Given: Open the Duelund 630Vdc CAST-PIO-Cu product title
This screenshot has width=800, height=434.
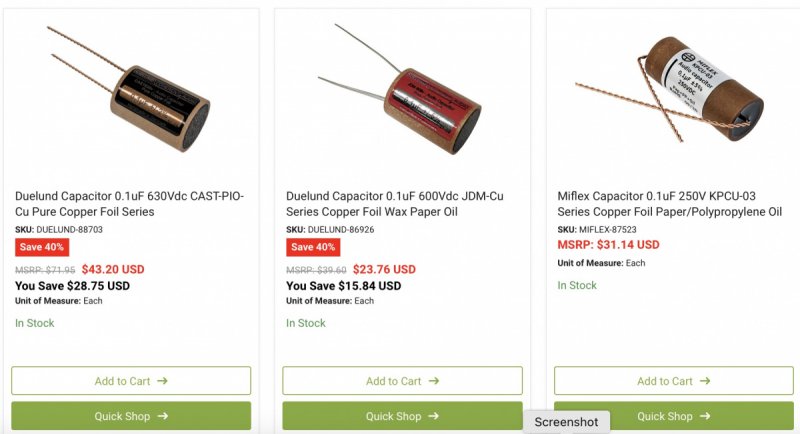Looking at the screenshot, I should click(x=130, y=204).
